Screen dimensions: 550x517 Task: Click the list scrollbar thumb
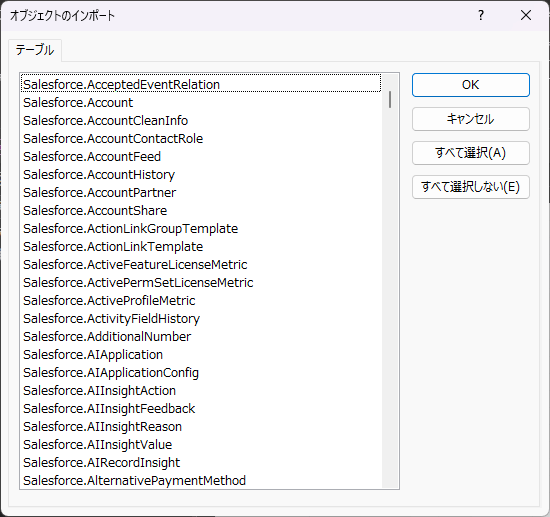pyautogui.click(x=390, y=100)
